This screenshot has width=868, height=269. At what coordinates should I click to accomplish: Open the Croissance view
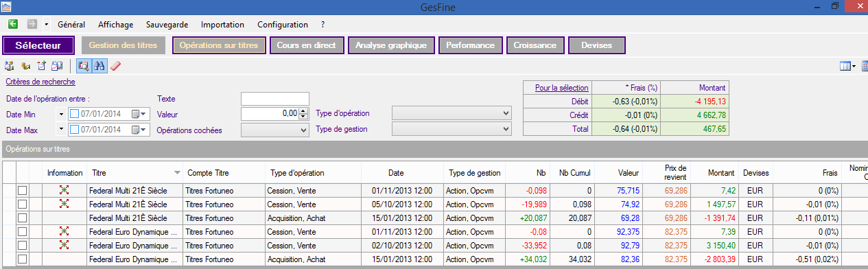click(x=535, y=45)
